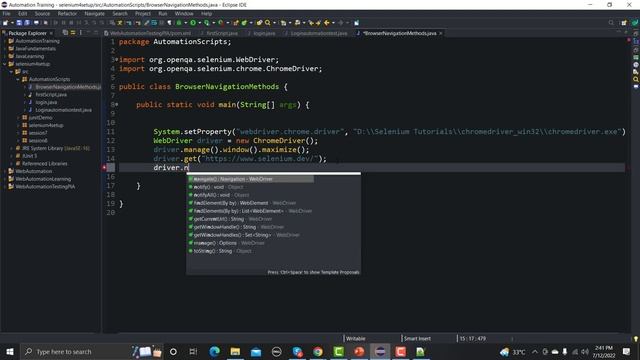
Task: Click the Pin Editor toolbar icon
Action: 356,23
